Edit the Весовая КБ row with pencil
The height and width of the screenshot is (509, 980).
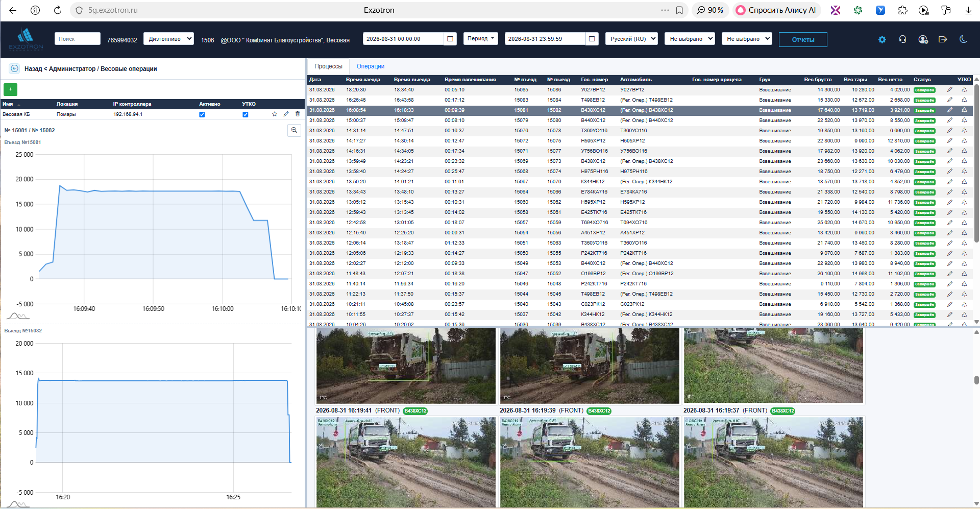286,114
